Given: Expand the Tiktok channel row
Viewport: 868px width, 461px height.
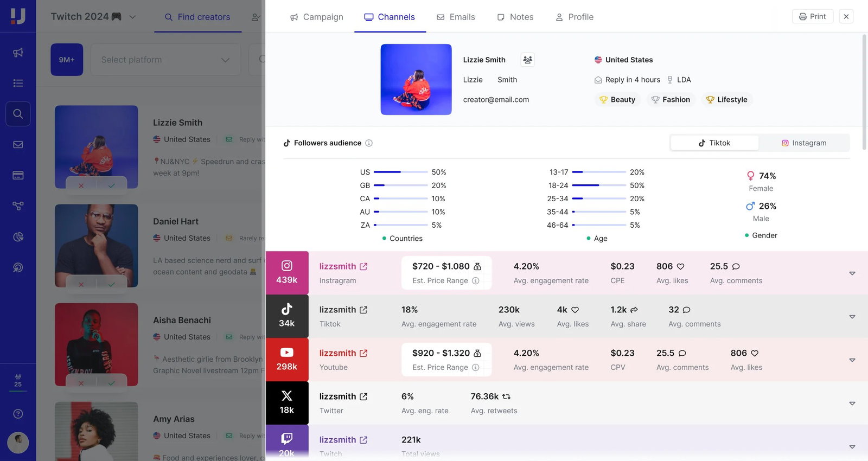Looking at the screenshot, I should tap(852, 317).
